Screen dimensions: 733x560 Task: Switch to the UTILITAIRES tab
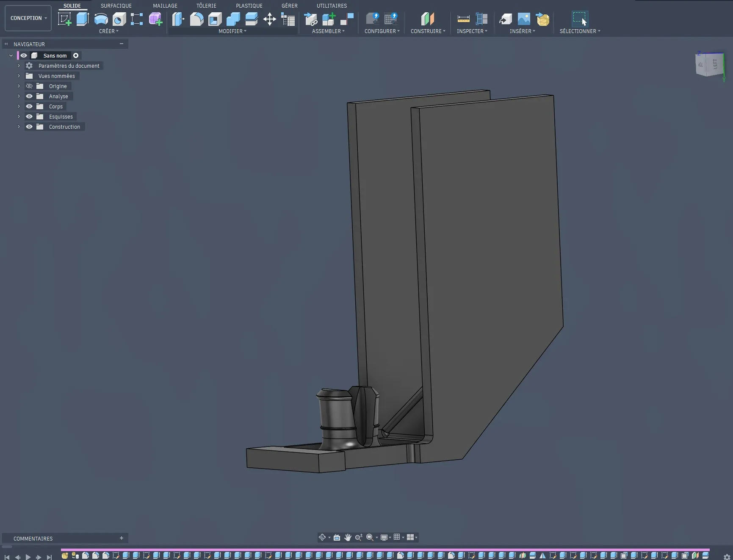[332, 6]
